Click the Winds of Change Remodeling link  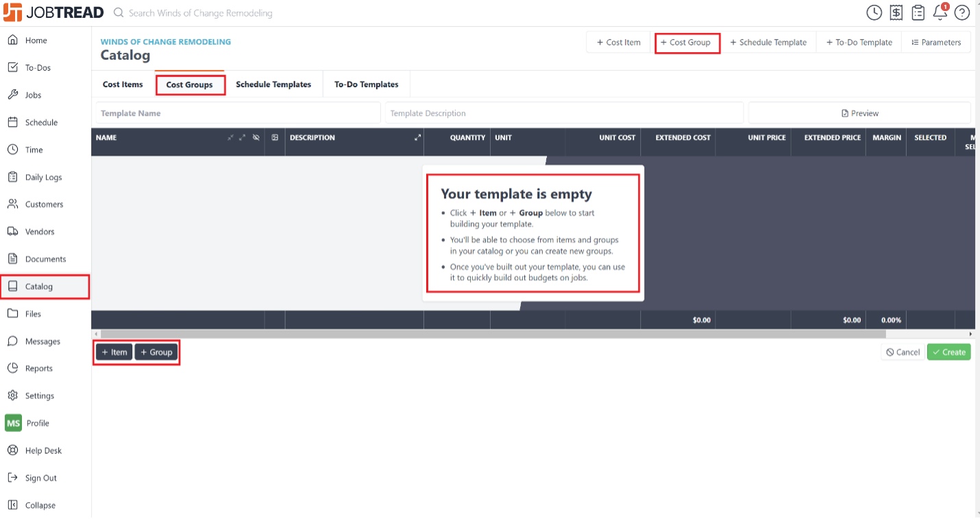(x=166, y=42)
